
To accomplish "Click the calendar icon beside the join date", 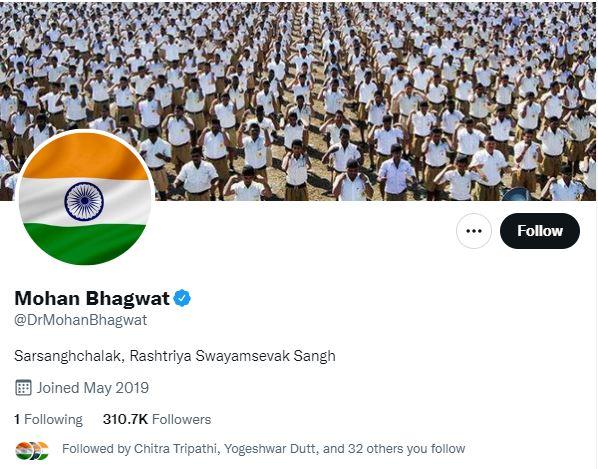I will [23, 388].
